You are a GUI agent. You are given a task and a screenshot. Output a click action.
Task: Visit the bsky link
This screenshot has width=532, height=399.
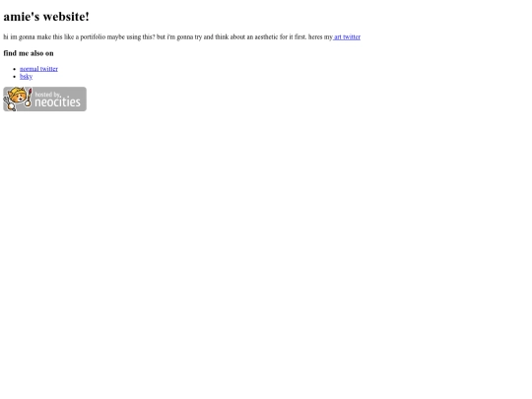click(x=27, y=77)
